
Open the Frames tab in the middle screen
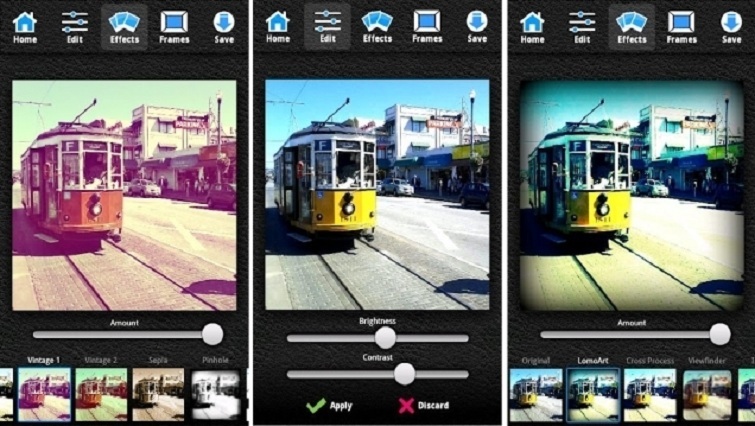[x=427, y=26]
